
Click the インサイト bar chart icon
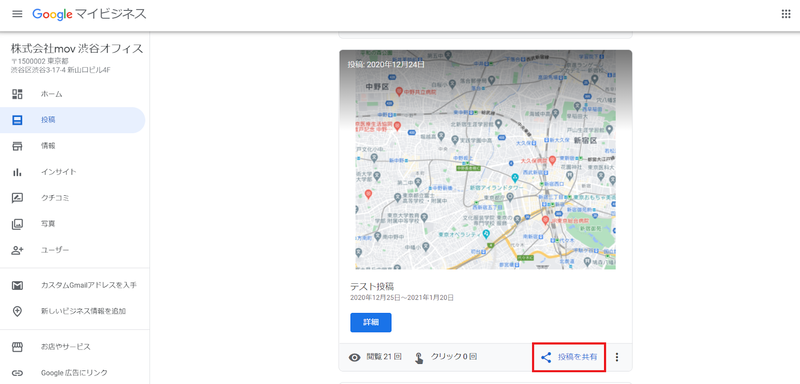tap(17, 172)
